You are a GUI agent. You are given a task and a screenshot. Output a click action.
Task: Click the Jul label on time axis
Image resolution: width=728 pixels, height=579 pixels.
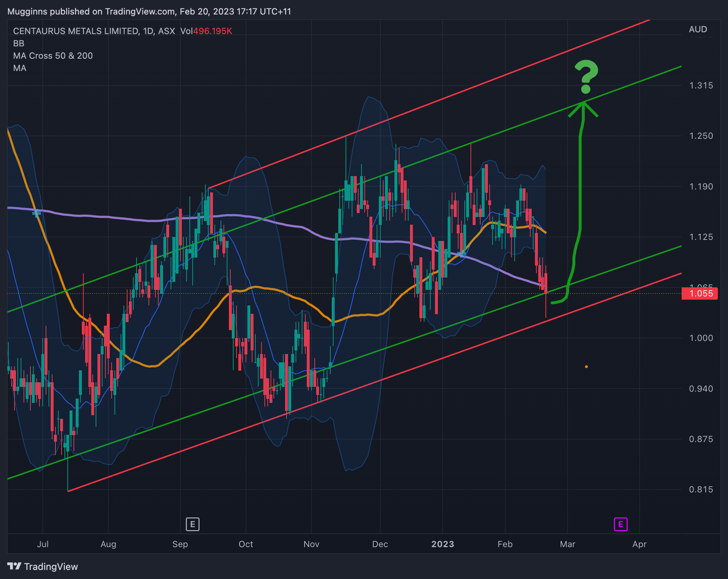[x=43, y=544]
